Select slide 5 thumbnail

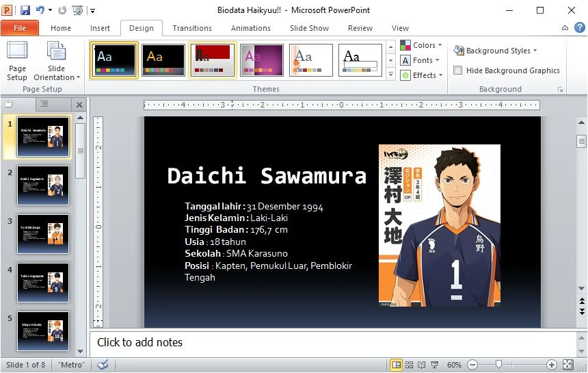[x=43, y=331]
